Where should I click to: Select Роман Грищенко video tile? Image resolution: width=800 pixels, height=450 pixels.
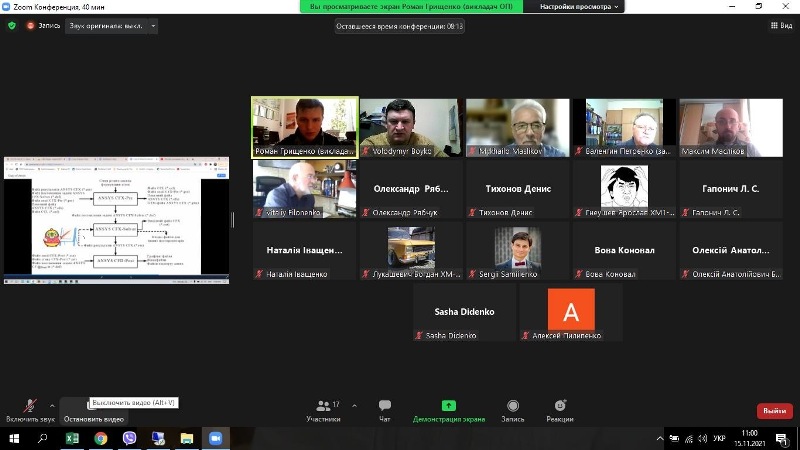pos(305,128)
